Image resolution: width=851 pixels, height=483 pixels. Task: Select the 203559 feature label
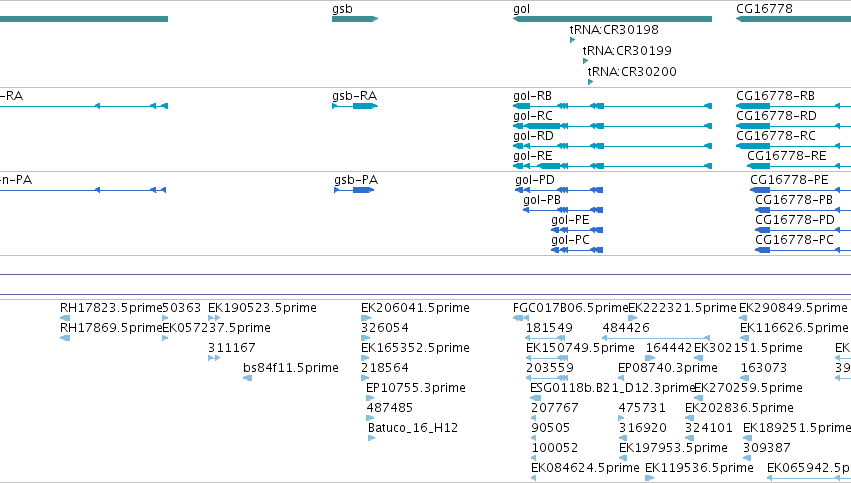(550, 368)
